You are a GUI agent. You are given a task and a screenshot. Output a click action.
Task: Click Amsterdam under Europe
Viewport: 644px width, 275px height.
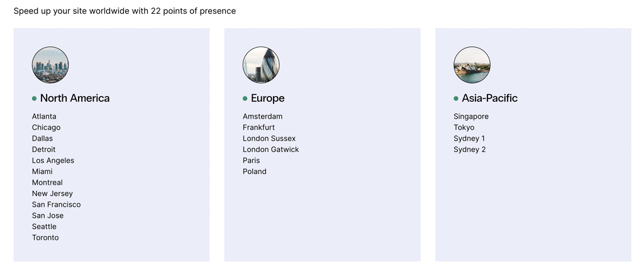click(x=262, y=116)
